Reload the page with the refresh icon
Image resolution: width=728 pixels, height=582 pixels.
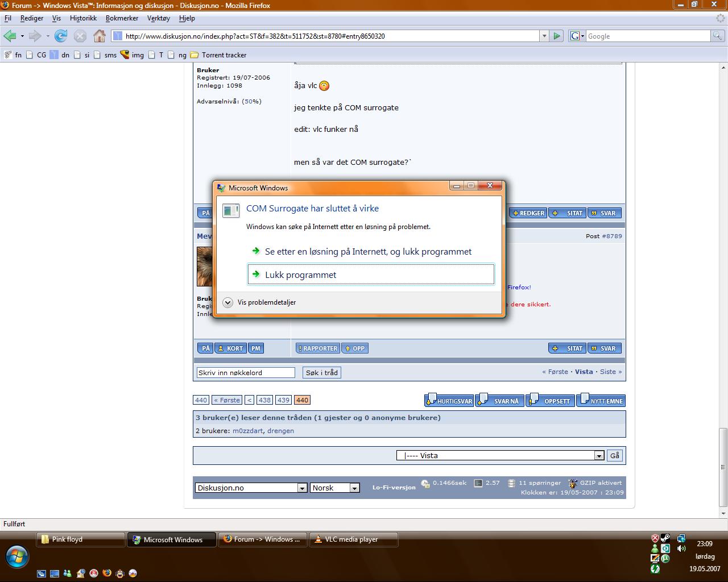[x=61, y=36]
